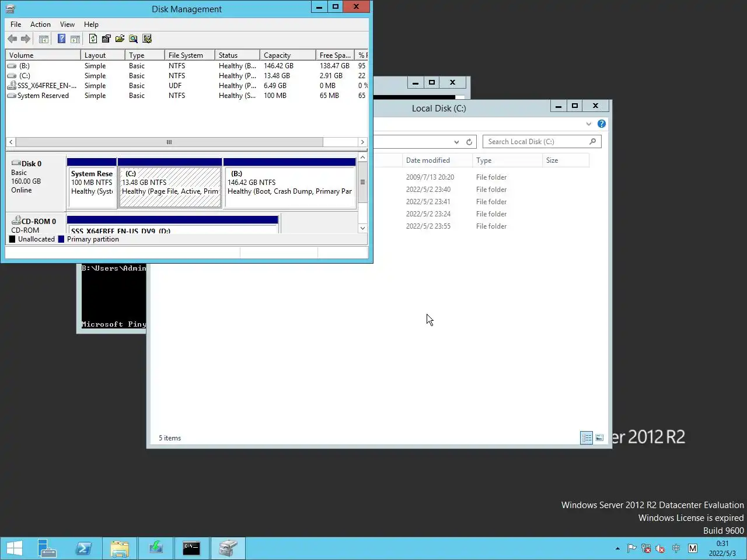
Task: Open the File menu
Action: click(16, 24)
